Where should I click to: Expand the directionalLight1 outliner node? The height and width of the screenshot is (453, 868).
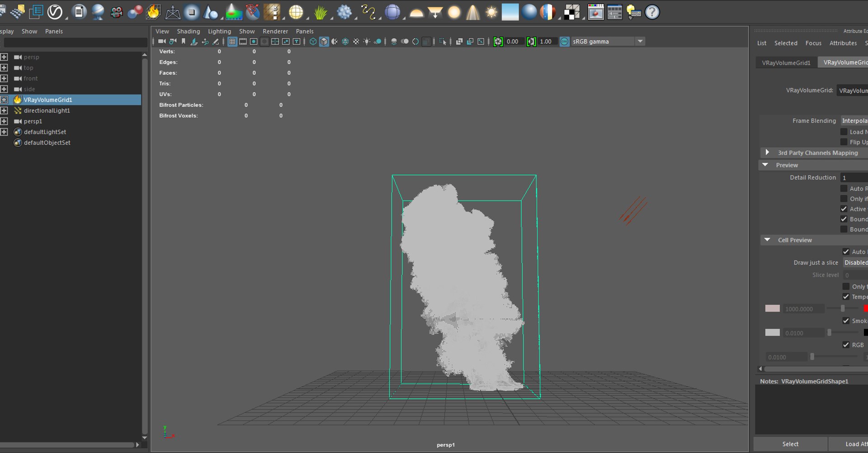coord(4,111)
